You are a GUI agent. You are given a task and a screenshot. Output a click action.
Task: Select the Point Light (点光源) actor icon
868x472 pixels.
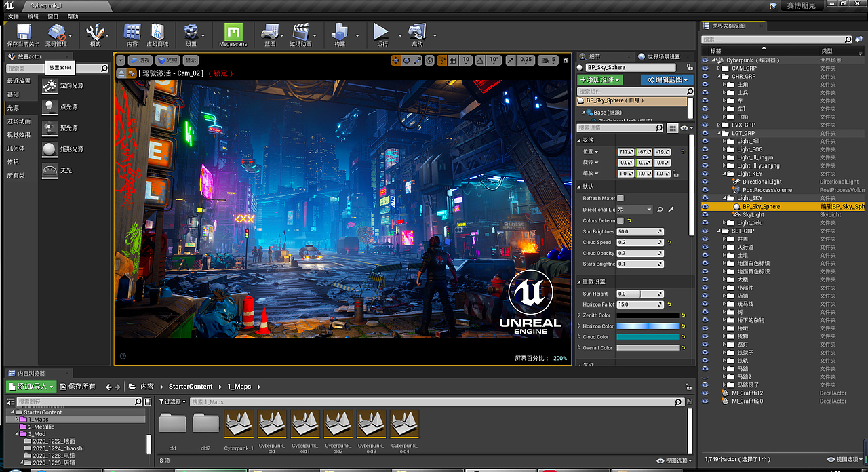[50, 107]
